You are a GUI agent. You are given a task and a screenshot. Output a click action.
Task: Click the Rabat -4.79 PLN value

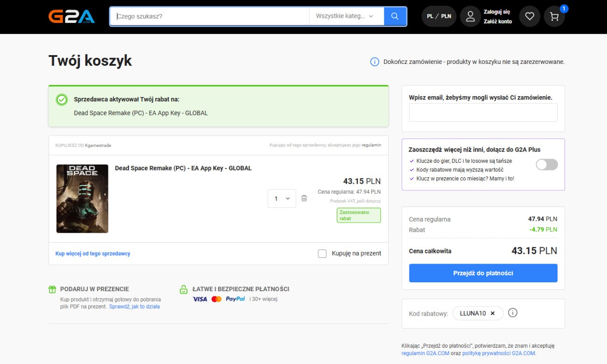pyautogui.click(x=543, y=230)
